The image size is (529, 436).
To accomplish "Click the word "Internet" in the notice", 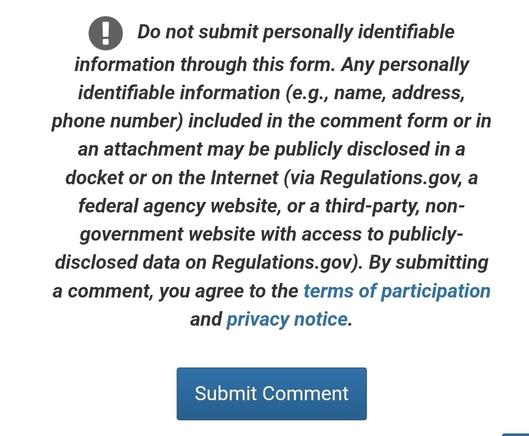I will pos(244,178).
